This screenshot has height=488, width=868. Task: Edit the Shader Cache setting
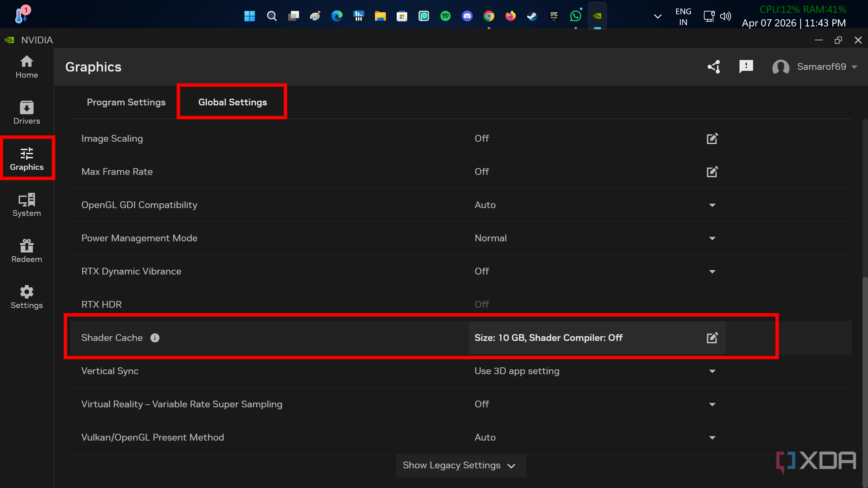pyautogui.click(x=712, y=338)
